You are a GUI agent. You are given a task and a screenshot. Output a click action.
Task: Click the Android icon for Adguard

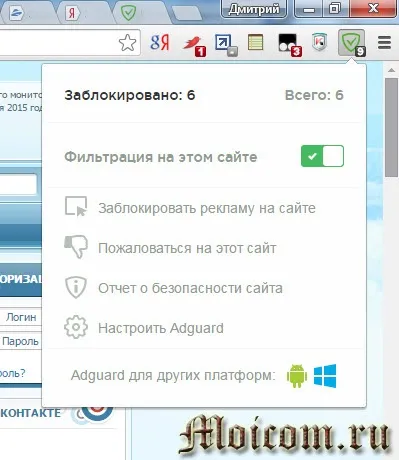(x=297, y=376)
